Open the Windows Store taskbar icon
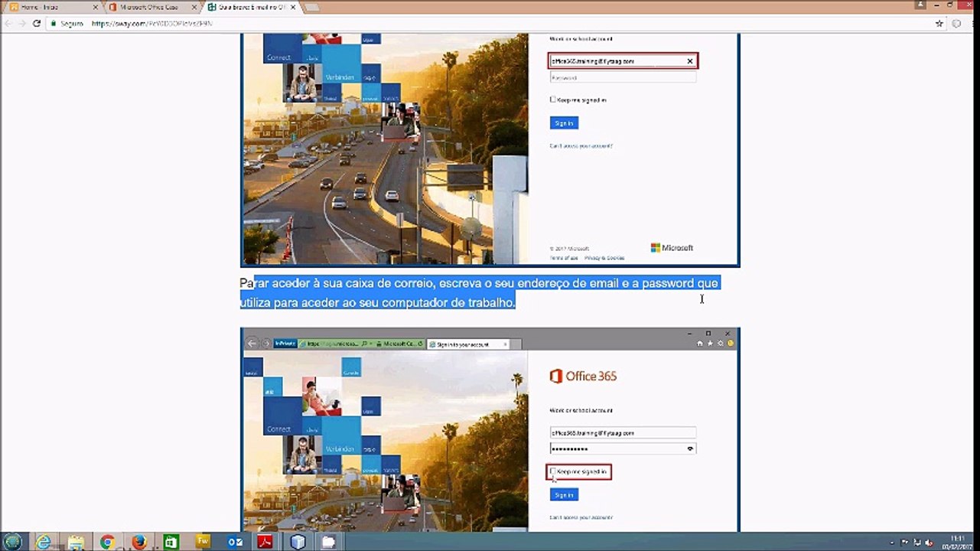 click(x=171, y=542)
